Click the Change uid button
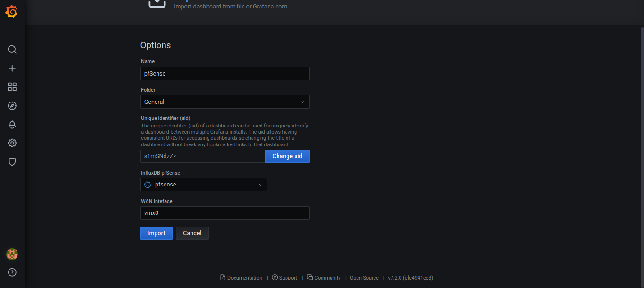Image resolution: width=644 pixels, height=288 pixels. click(287, 156)
